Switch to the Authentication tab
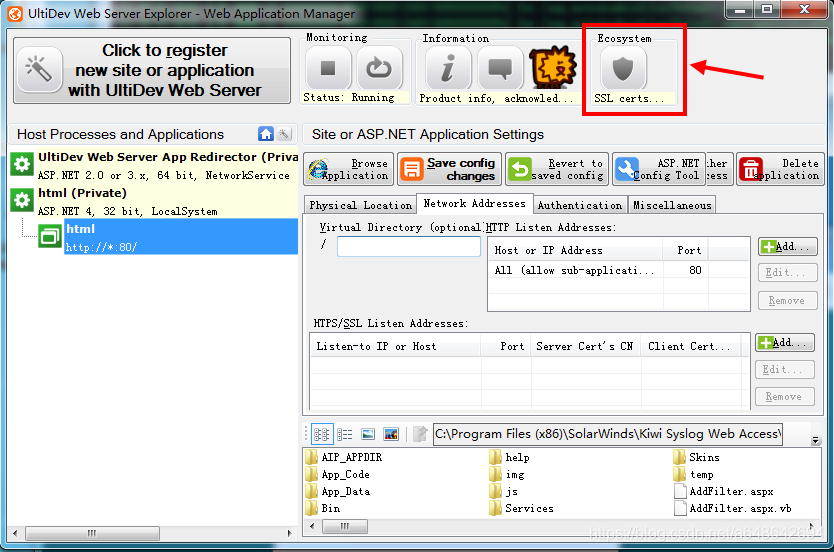Image resolution: width=834 pixels, height=552 pixels. (579, 205)
